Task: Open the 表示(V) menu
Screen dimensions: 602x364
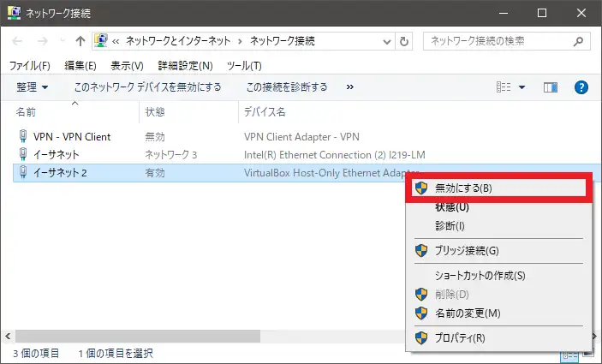Action: click(127, 66)
